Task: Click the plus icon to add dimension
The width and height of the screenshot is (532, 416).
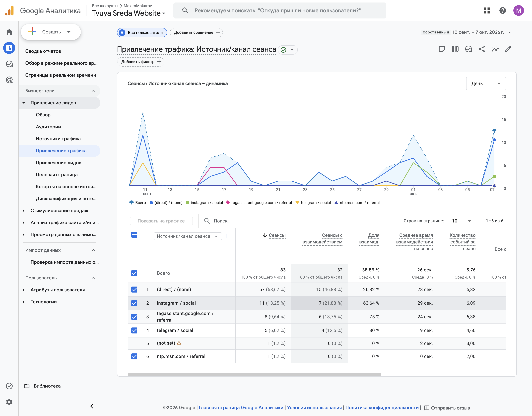Action: [226, 236]
